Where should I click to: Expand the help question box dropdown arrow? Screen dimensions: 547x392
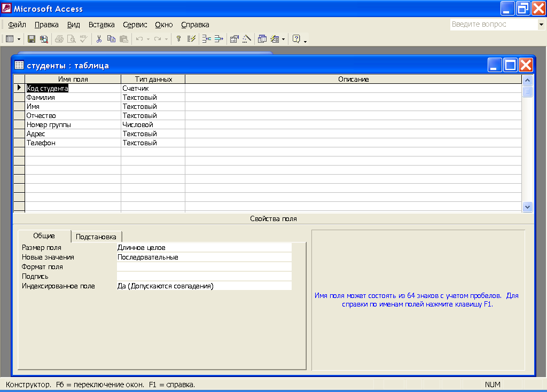541,25
